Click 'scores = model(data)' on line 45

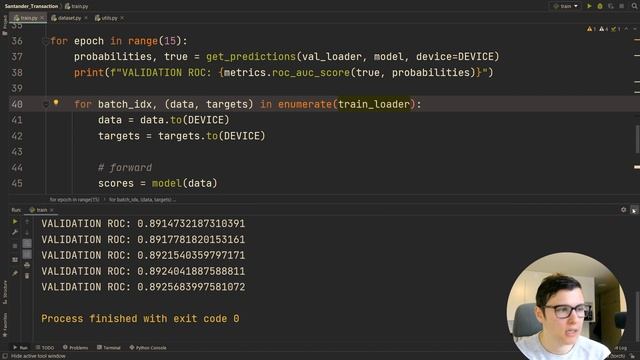[158, 183]
